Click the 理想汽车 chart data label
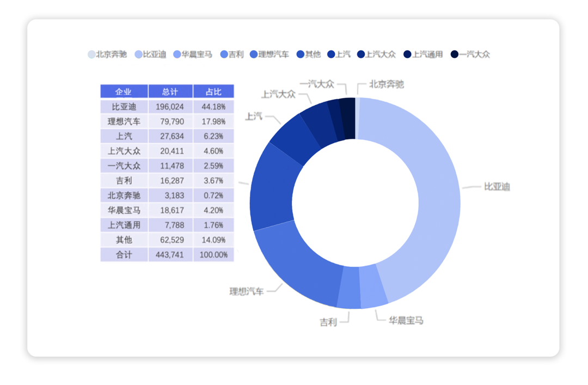Viewport: 588px width, 385px height. (247, 291)
